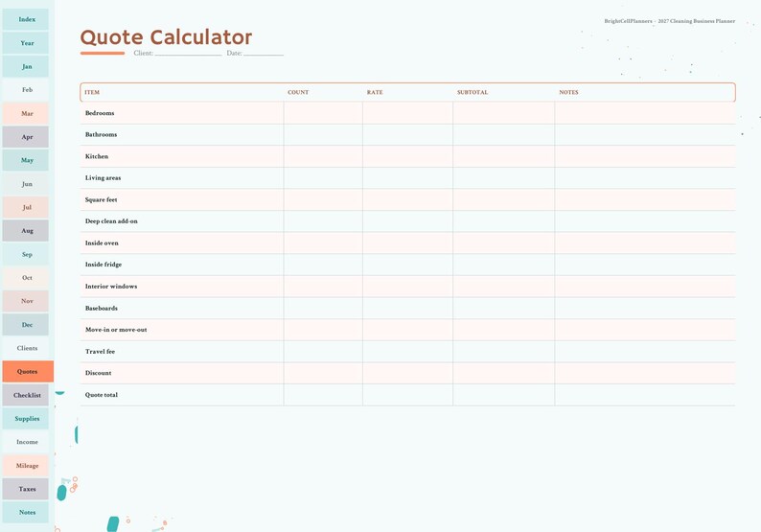Click the SUBTOTAL column header

pyautogui.click(x=473, y=92)
